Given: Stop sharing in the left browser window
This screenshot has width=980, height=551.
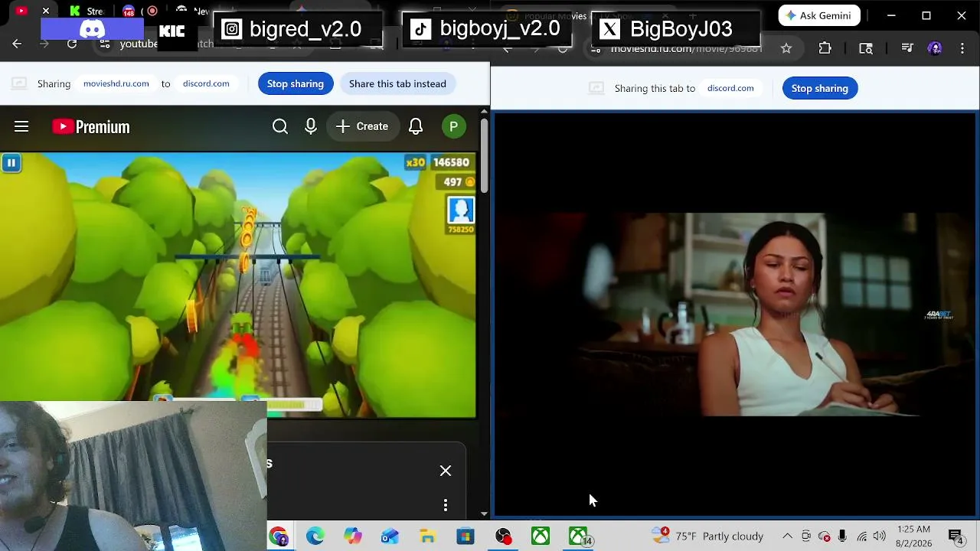Looking at the screenshot, I should point(296,83).
